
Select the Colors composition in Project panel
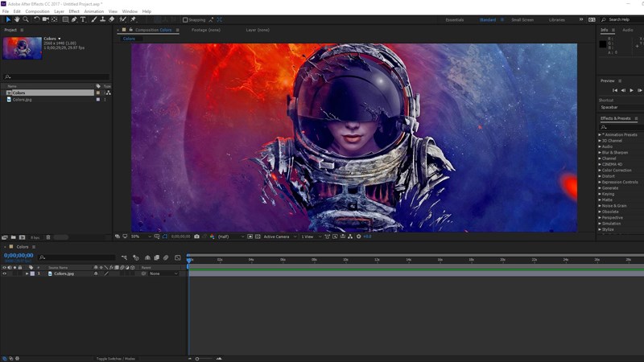coord(19,93)
